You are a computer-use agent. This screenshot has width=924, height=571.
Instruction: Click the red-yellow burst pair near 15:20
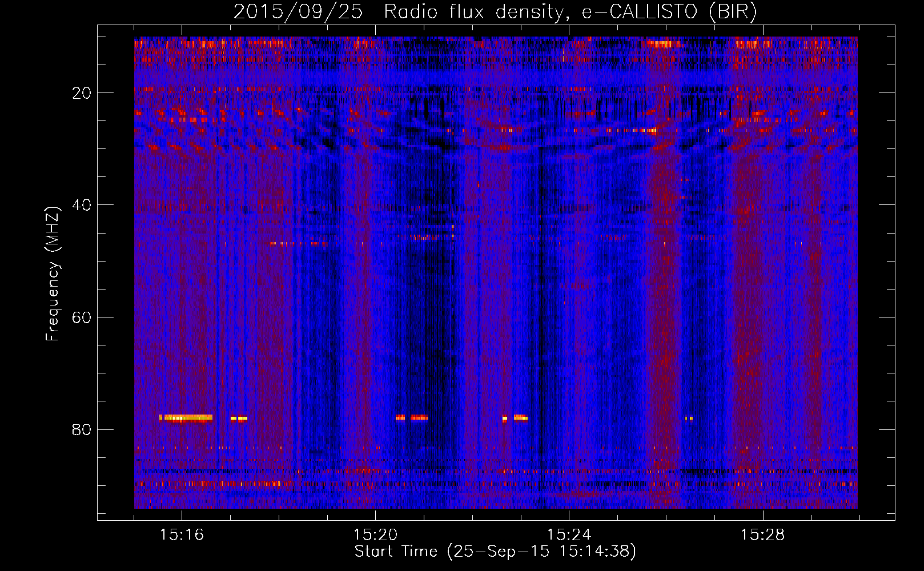click(412, 417)
